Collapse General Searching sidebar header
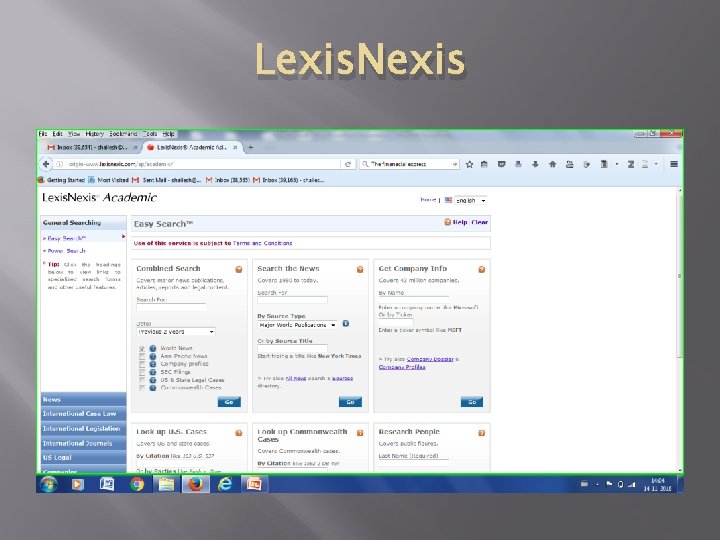The height and width of the screenshot is (540, 720). tap(84, 223)
